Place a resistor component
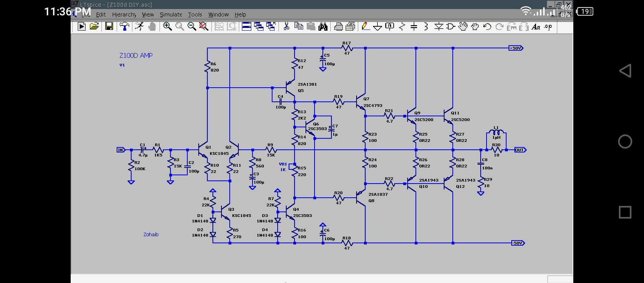Viewport: 644px width, 283px height. (402, 26)
